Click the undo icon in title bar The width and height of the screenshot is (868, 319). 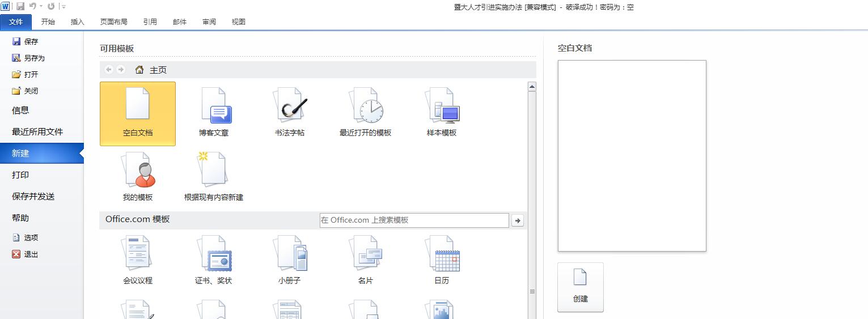[33, 6]
